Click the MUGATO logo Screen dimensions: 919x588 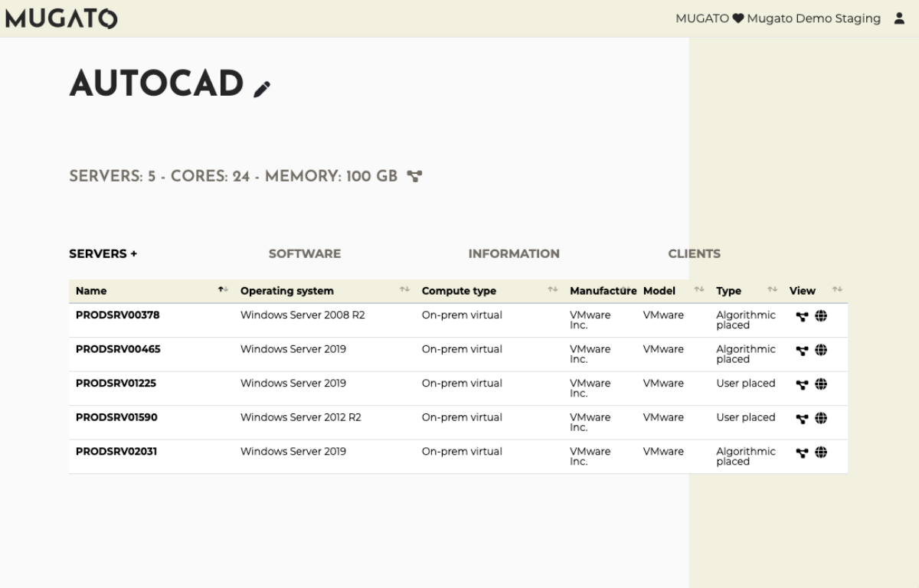point(61,18)
